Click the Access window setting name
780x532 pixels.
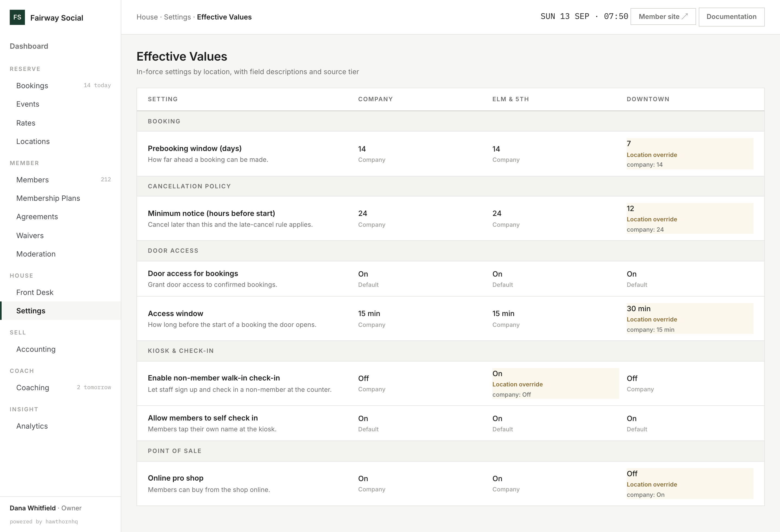pos(175,313)
